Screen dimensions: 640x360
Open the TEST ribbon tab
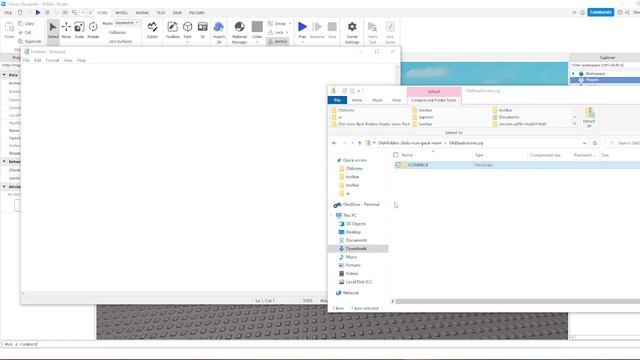click(x=161, y=13)
